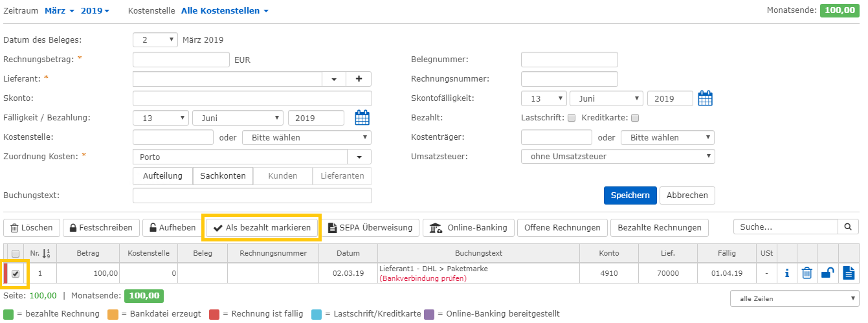Click Als bezahlt markieren button
Viewport: 868px width, 323px height.
point(262,228)
